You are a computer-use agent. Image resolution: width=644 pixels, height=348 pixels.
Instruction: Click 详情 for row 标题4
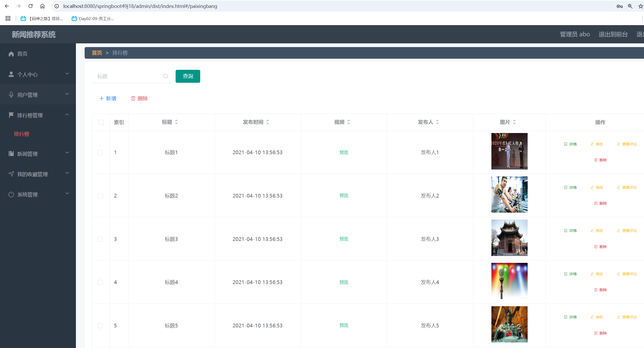570,274
